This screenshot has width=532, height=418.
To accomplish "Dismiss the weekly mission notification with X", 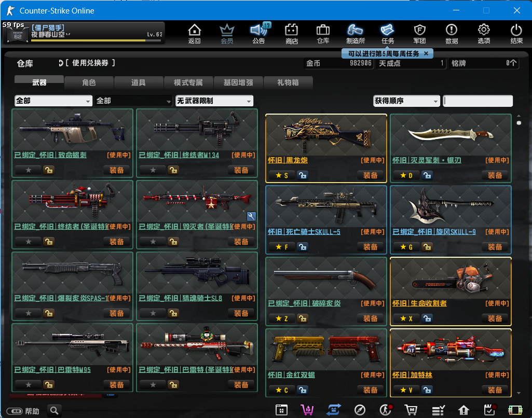I will tap(426, 53).
